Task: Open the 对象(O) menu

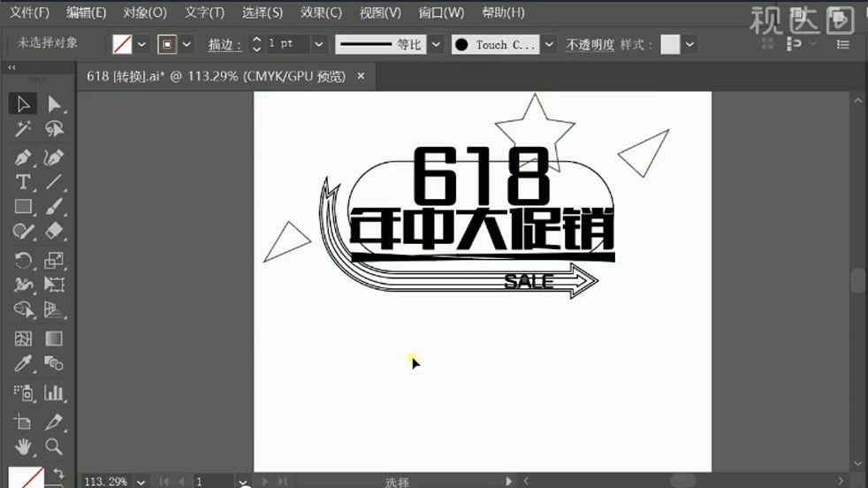Action: click(145, 12)
